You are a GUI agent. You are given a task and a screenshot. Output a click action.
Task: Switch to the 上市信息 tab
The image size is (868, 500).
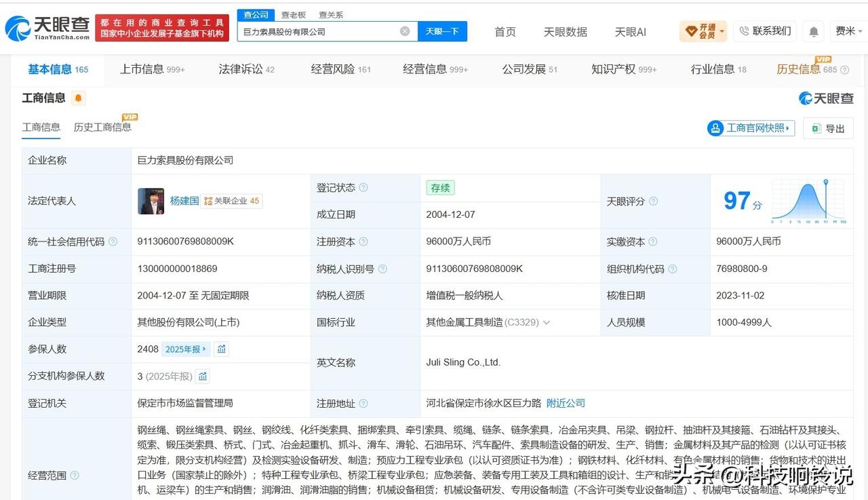click(x=153, y=69)
